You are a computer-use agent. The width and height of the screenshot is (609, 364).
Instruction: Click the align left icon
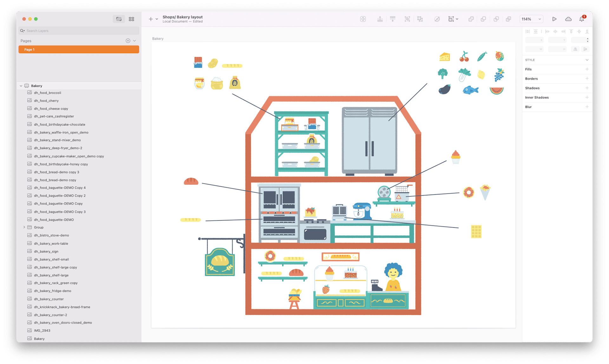coord(547,31)
